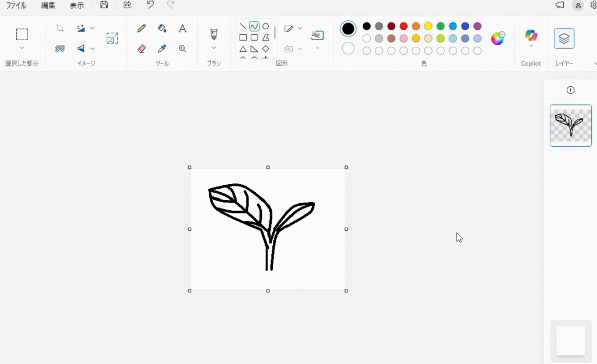Open the user account icon
The width and height of the screenshot is (597, 364).
[578, 5]
